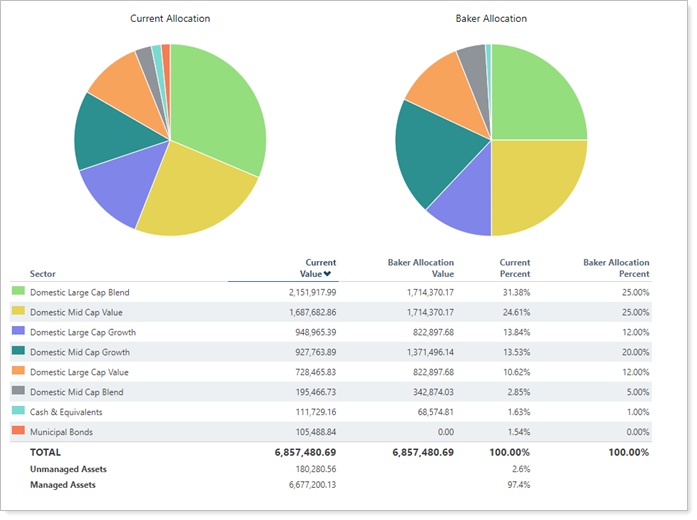This screenshot has width=697, height=520.
Task: Sort table by Sector column header
Action: point(43,273)
